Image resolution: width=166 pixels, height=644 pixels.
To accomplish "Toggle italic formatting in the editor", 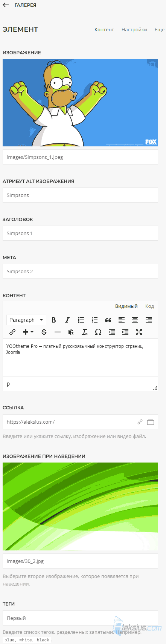I will click(x=67, y=320).
